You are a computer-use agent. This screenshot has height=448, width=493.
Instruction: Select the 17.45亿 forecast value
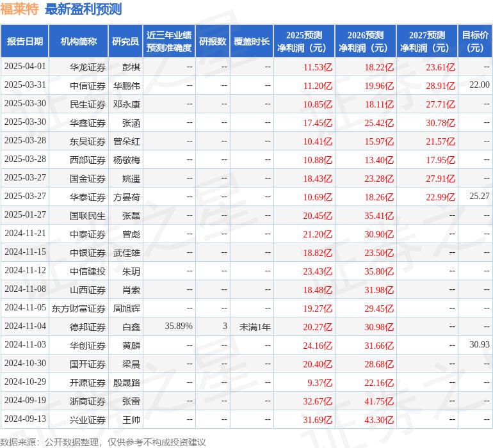[318, 123]
